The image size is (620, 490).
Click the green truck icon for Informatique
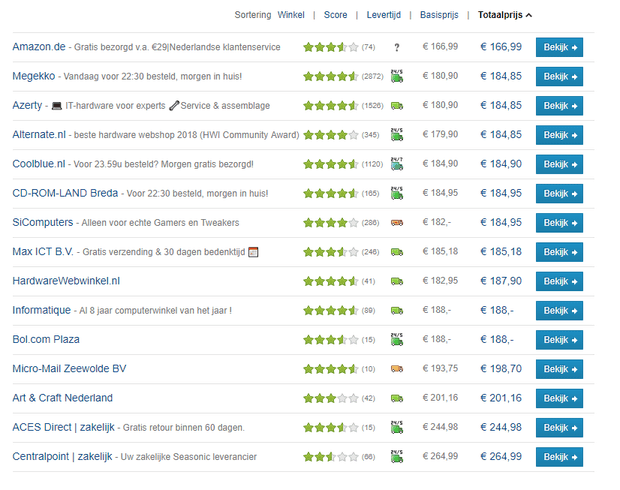397,310
